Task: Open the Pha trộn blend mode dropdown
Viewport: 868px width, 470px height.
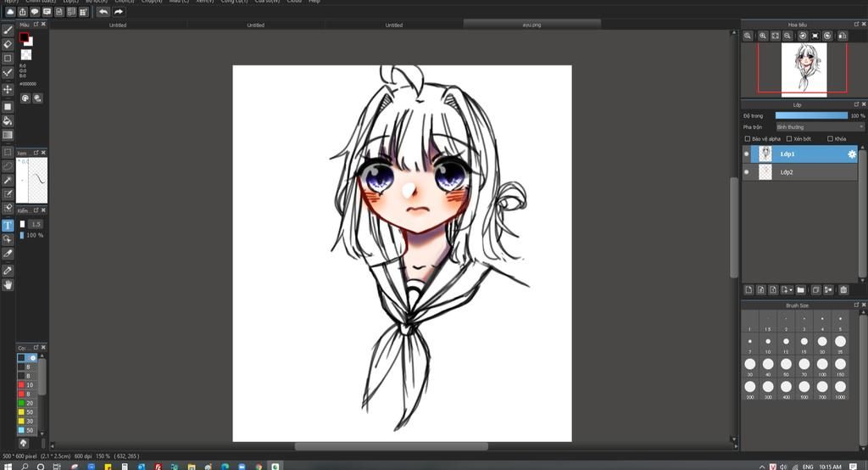Action: pyautogui.click(x=820, y=127)
